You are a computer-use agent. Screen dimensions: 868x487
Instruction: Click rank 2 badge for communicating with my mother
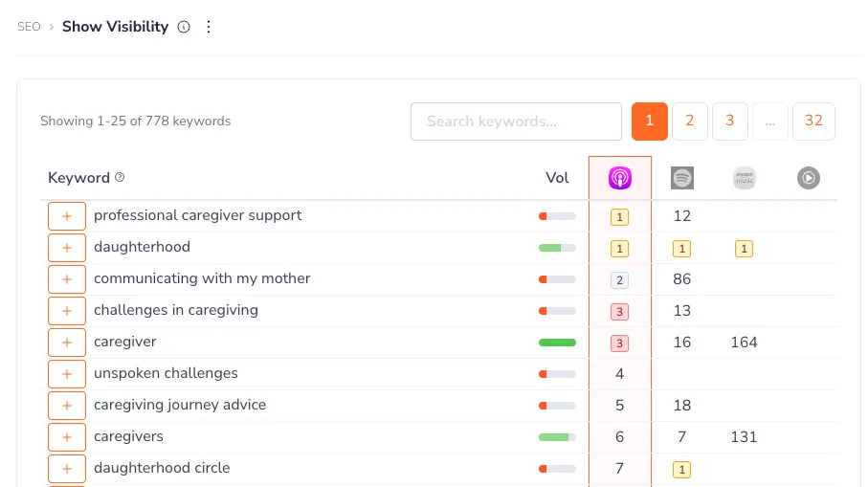coord(619,280)
